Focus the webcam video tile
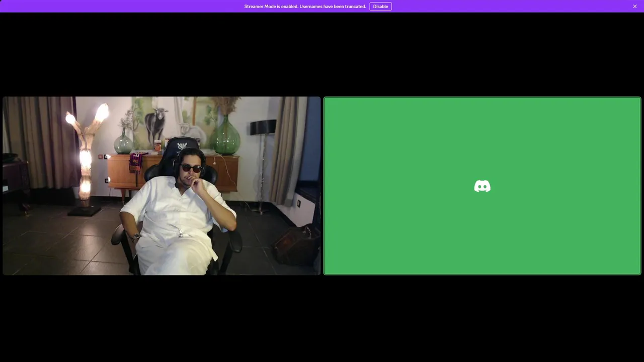Image resolution: width=644 pixels, height=362 pixels. pos(162,186)
